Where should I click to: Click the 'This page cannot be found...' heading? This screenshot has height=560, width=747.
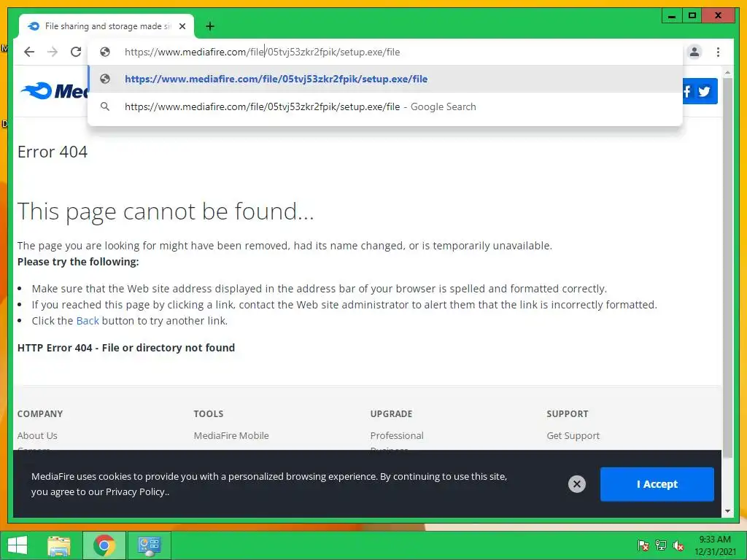(x=166, y=211)
